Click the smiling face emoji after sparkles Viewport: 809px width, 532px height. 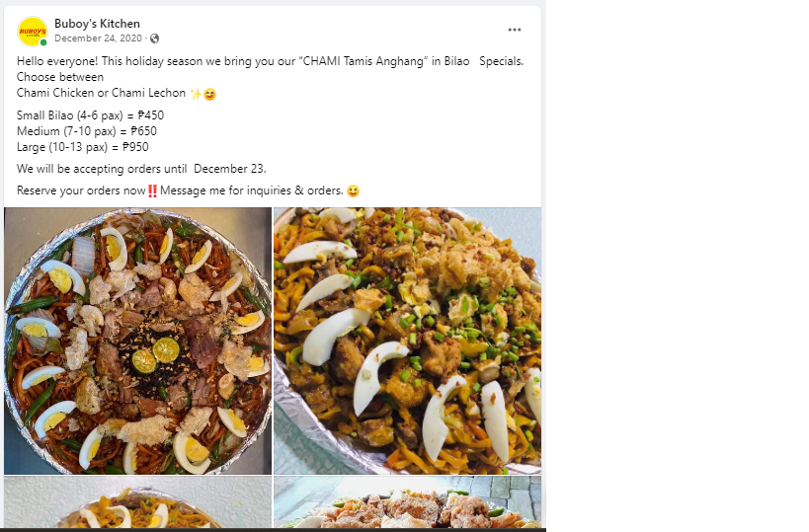(x=209, y=94)
